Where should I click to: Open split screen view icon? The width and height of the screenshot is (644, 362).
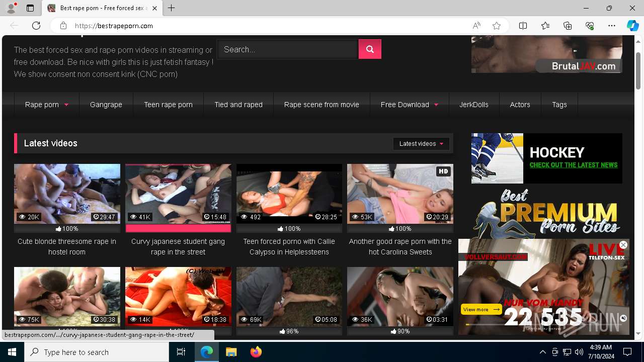523,26
